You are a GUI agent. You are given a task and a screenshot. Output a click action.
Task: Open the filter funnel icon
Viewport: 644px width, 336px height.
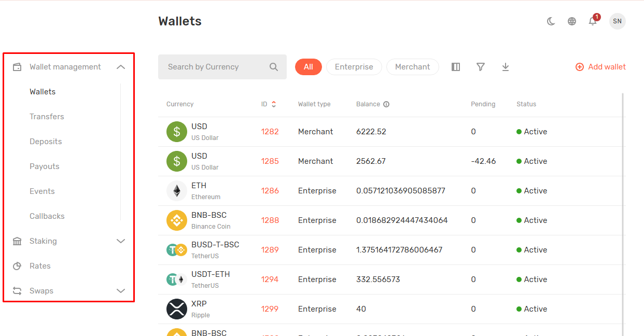[481, 67]
